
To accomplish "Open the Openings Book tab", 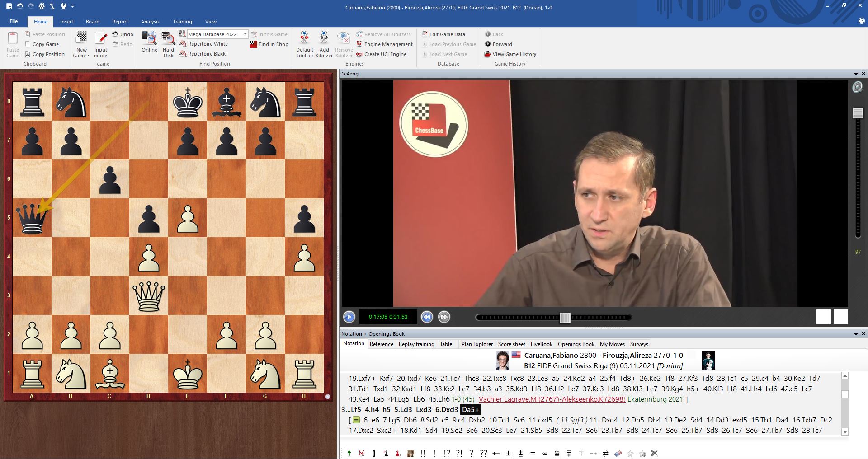I will [576, 344].
